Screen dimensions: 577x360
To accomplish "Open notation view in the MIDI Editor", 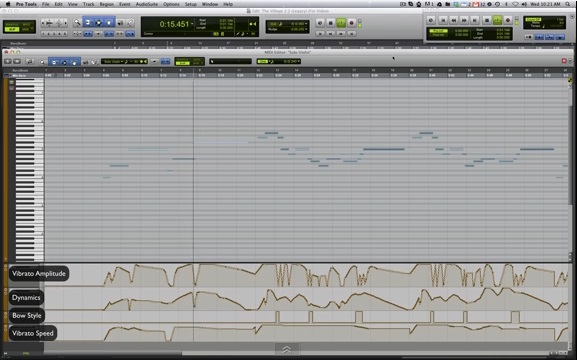I will 29,61.
